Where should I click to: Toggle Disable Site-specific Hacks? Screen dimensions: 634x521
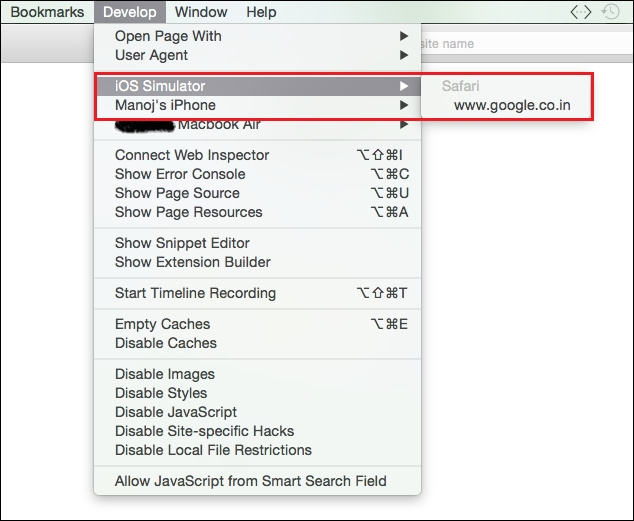tap(258, 431)
